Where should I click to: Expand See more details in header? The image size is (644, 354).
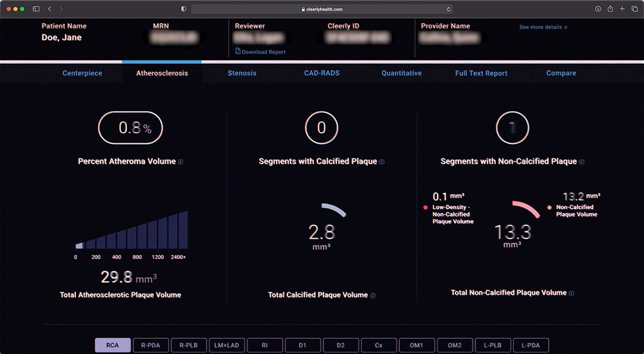(543, 27)
